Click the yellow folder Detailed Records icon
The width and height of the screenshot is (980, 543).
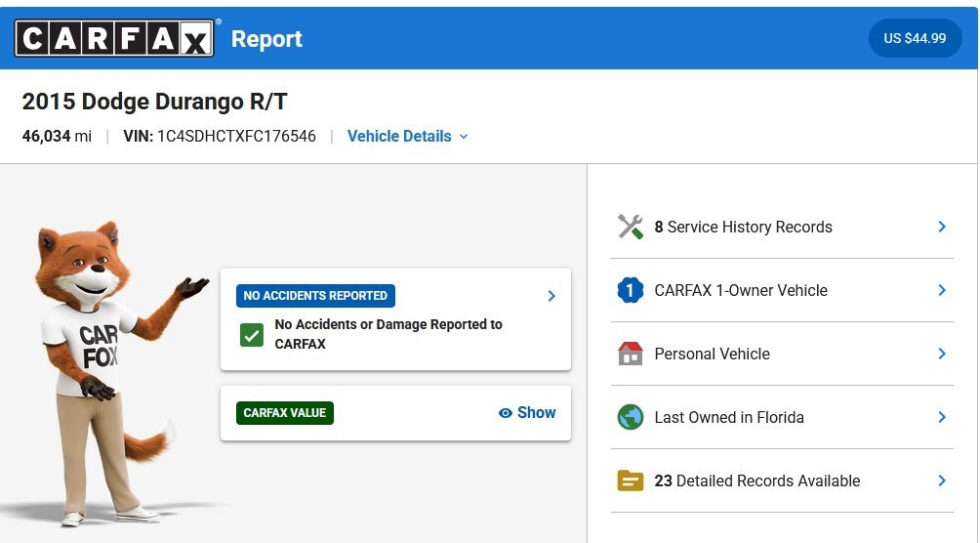[630, 480]
